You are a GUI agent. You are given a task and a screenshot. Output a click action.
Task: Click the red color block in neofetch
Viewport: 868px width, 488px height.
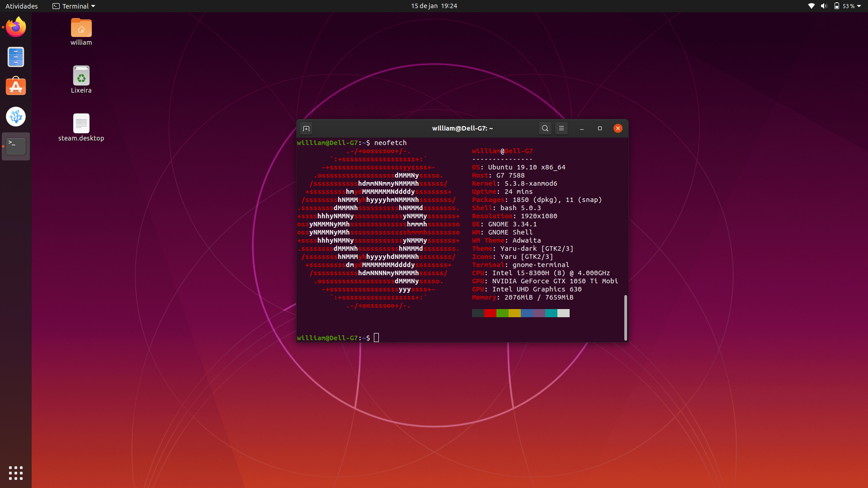point(490,313)
